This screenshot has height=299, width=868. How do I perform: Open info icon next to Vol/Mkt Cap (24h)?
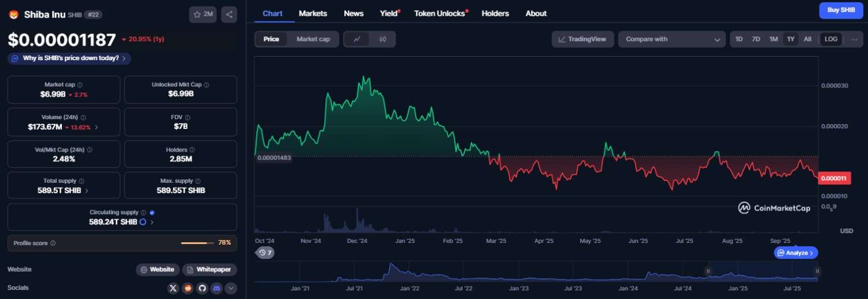point(89,149)
